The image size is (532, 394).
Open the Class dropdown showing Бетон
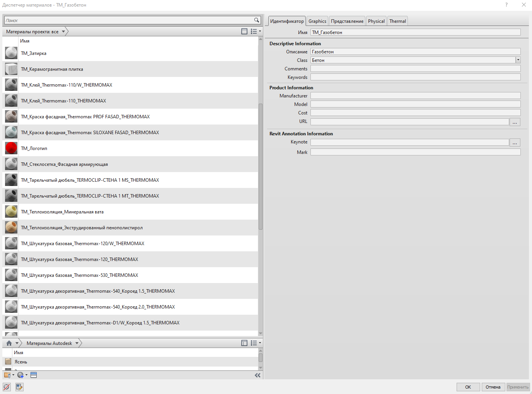(518, 60)
